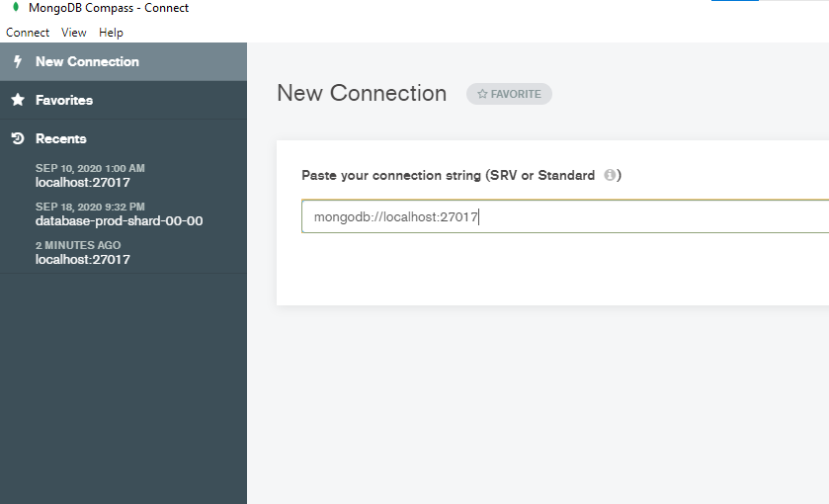
Task: Click the MongoDB Compass - Connect window title
Action: pyautogui.click(x=109, y=8)
